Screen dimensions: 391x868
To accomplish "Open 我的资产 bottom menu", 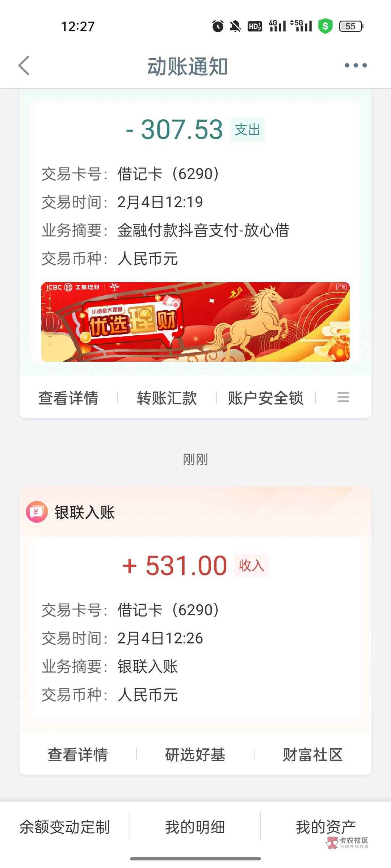I will pos(325,827).
